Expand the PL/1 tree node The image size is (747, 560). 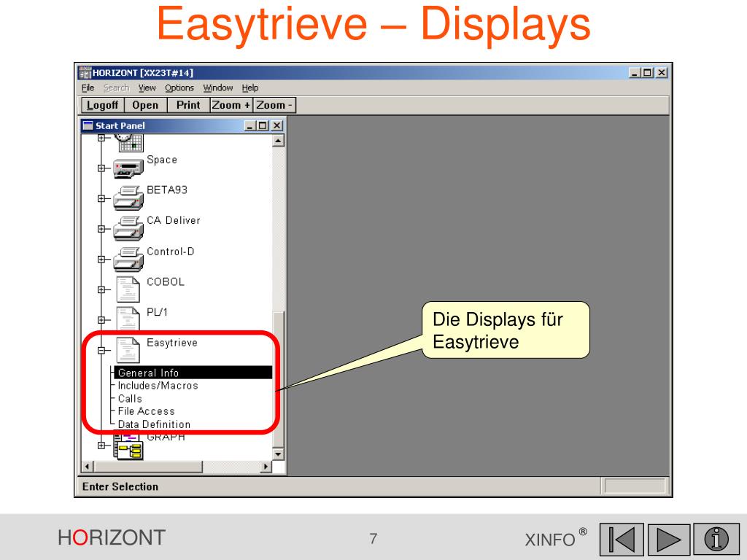101,320
